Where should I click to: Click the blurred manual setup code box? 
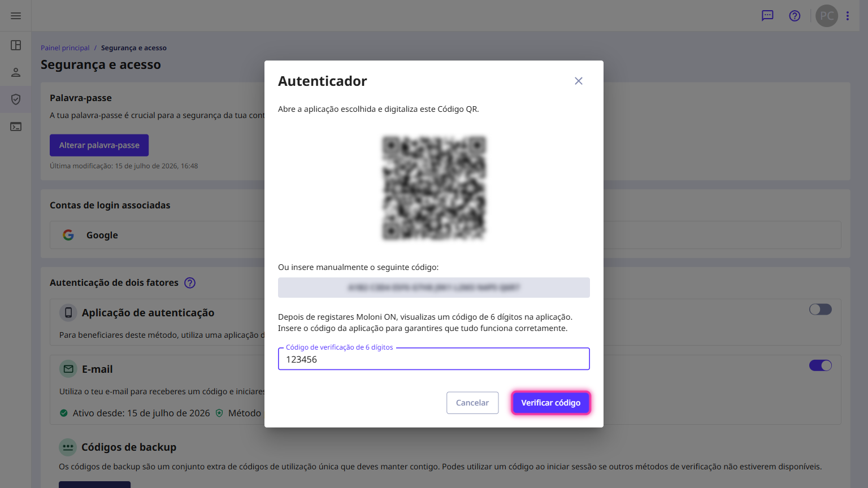[434, 287]
